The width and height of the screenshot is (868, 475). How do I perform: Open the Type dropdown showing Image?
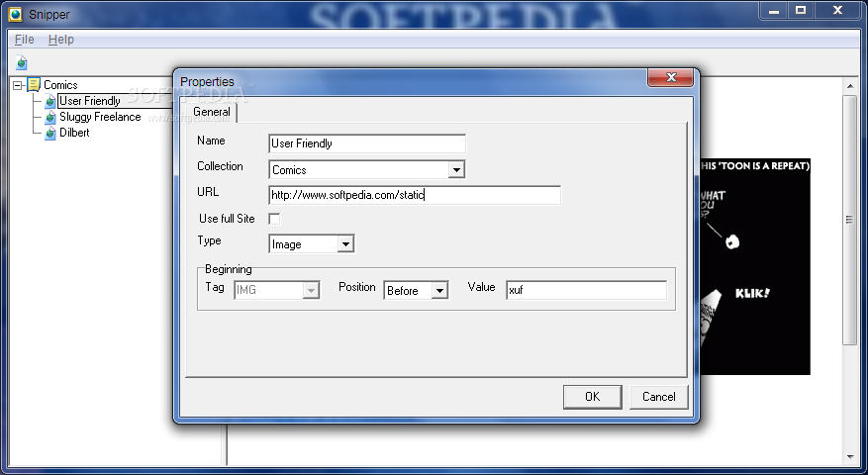(345, 244)
